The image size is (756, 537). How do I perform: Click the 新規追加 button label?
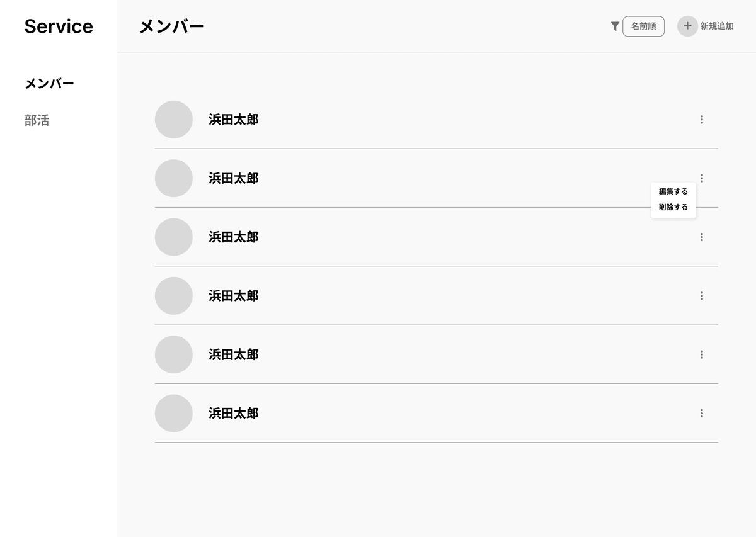pyautogui.click(x=717, y=26)
